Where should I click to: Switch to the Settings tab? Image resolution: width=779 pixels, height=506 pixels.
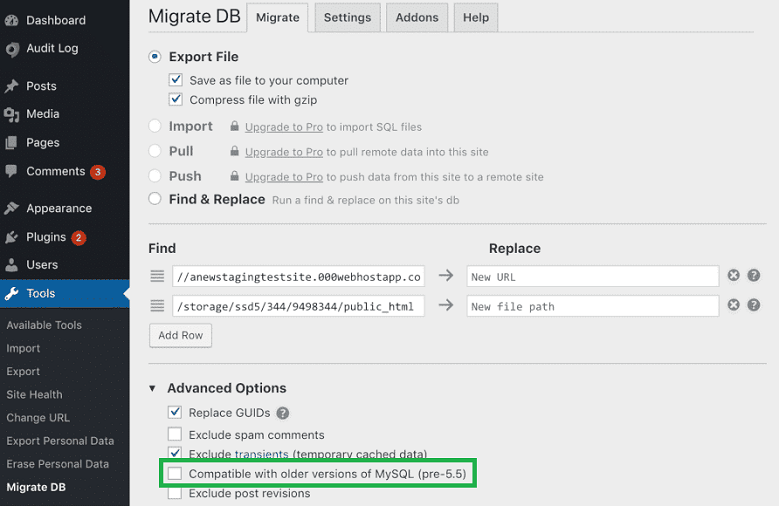[x=347, y=17]
